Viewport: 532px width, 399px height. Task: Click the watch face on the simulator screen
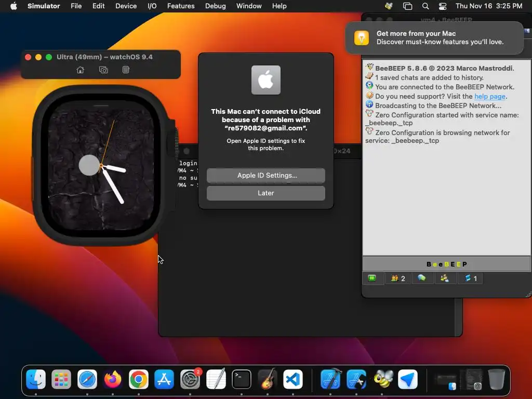100,166
